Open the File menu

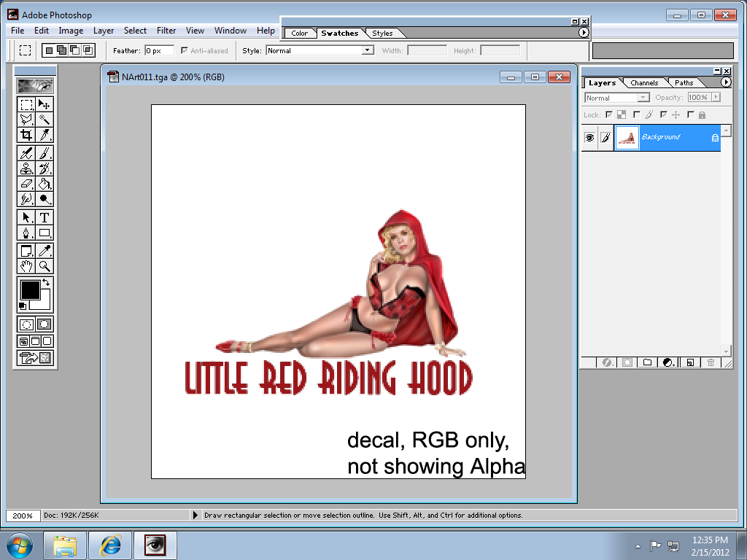(x=18, y=31)
